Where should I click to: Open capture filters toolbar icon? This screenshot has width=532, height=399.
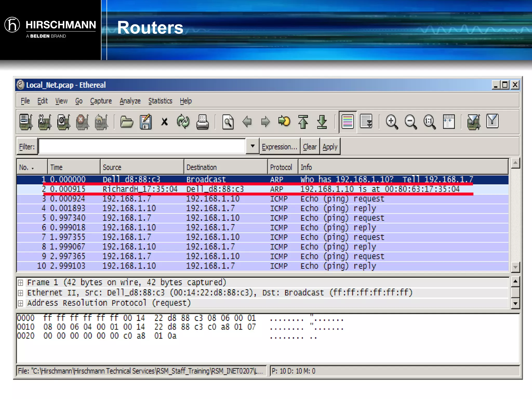pos(474,122)
